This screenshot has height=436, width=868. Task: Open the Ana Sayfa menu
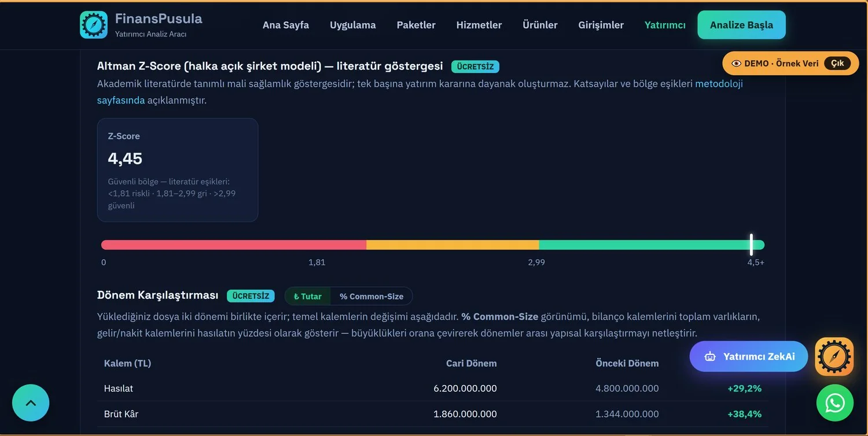[x=286, y=25]
